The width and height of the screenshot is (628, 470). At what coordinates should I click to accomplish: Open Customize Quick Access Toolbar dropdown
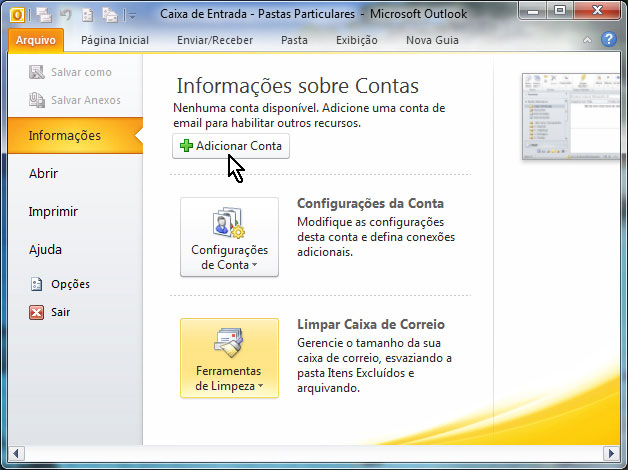coord(133,16)
